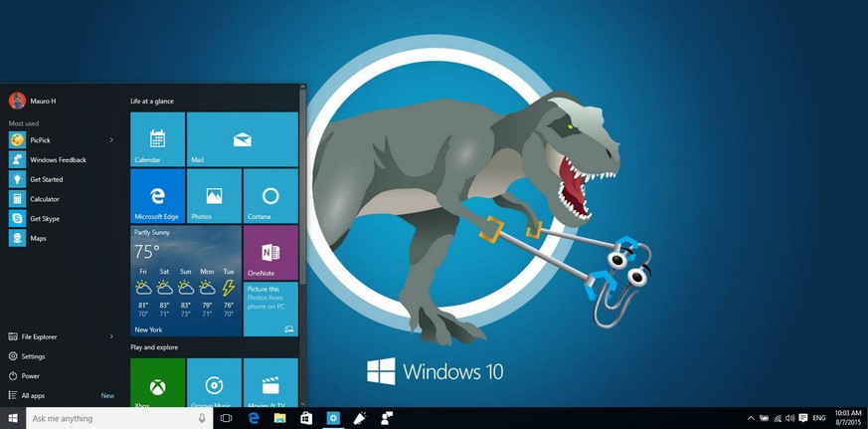Launch Microsoft Edge from the taskbar
The width and height of the screenshot is (868, 429).
254,418
